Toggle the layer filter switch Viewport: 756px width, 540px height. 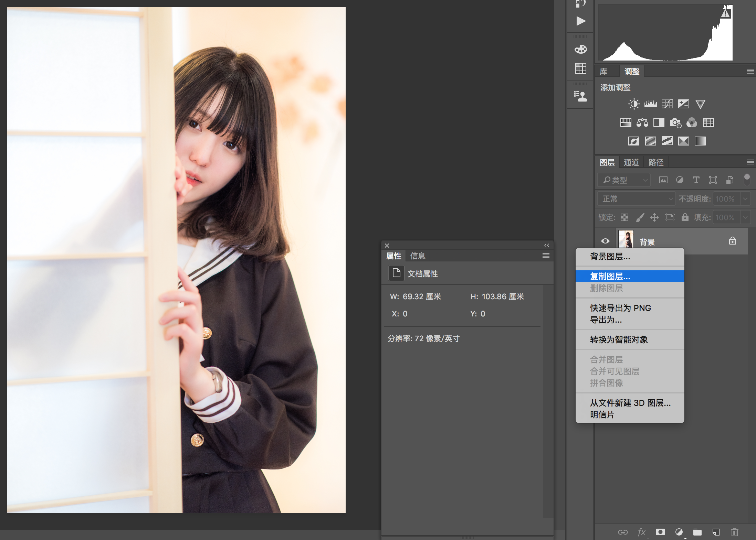(x=747, y=180)
